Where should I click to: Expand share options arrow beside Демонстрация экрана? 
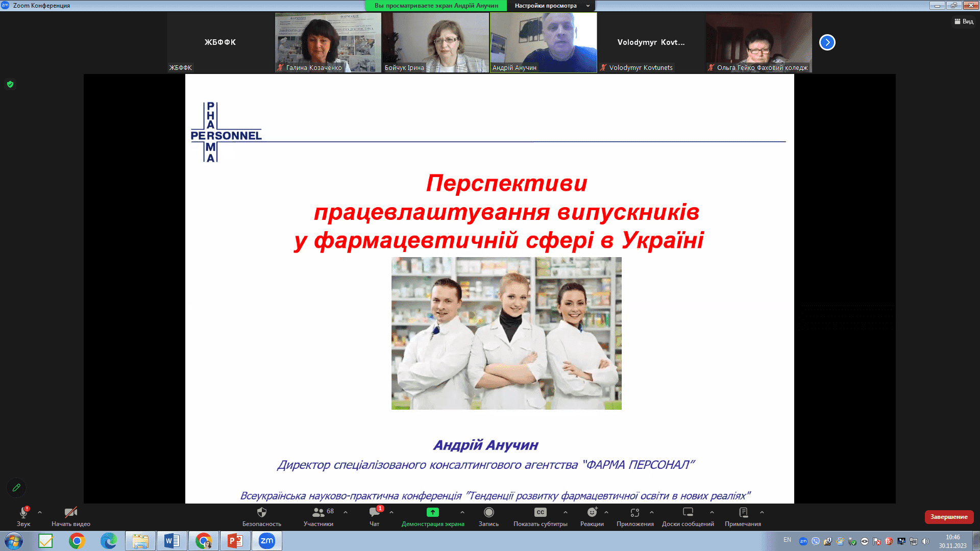pos(462,512)
